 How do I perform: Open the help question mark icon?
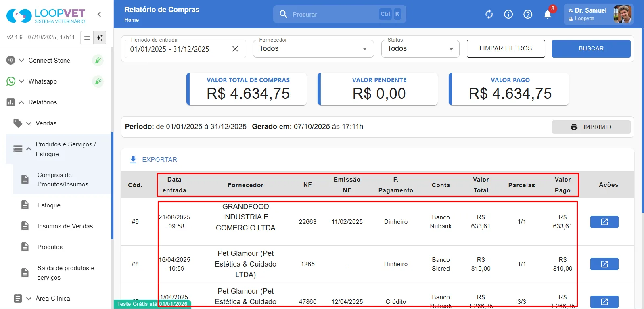coord(528,15)
